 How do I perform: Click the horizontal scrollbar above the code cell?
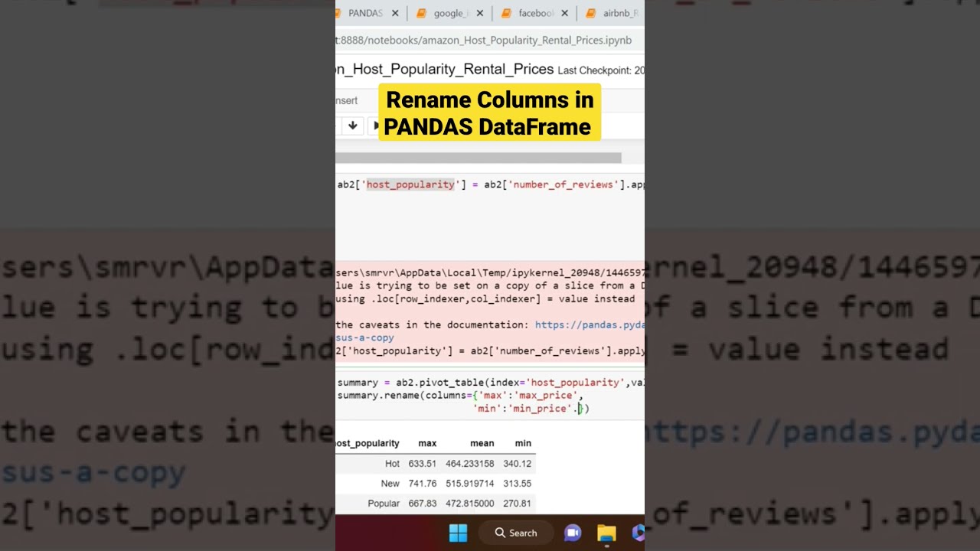(x=479, y=158)
